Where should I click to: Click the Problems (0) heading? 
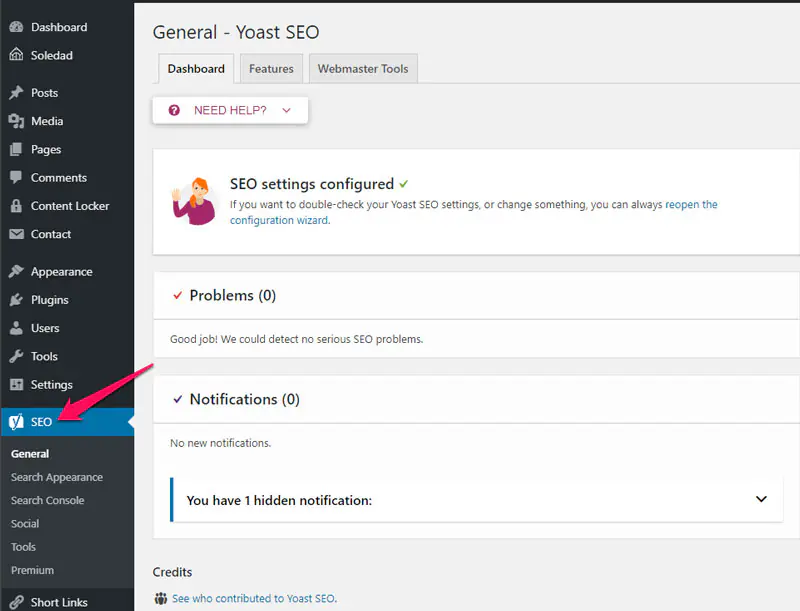233,295
